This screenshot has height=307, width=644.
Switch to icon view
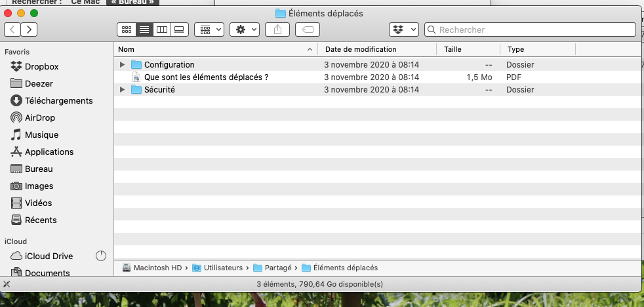pos(127,30)
